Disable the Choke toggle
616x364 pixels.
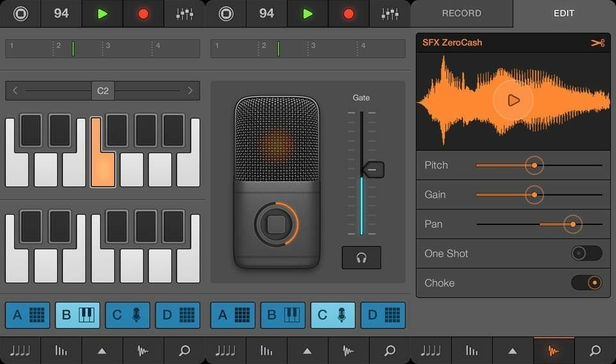[586, 283]
